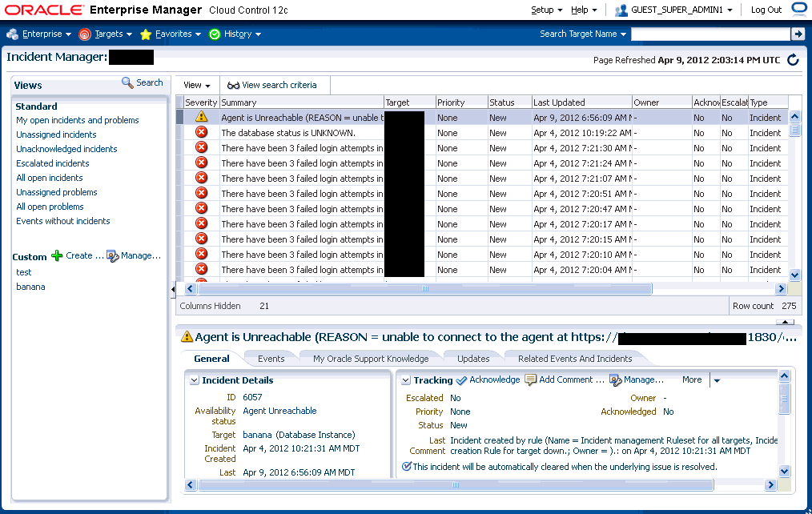Switch to the Events tab
The width and height of the screenshot is (812, 514).
pyautogui.click(x=271, y=359)
